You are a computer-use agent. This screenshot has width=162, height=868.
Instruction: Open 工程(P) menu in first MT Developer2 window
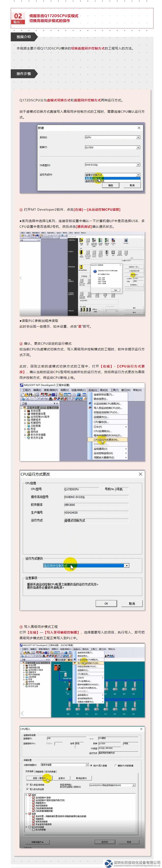(27, 390)
